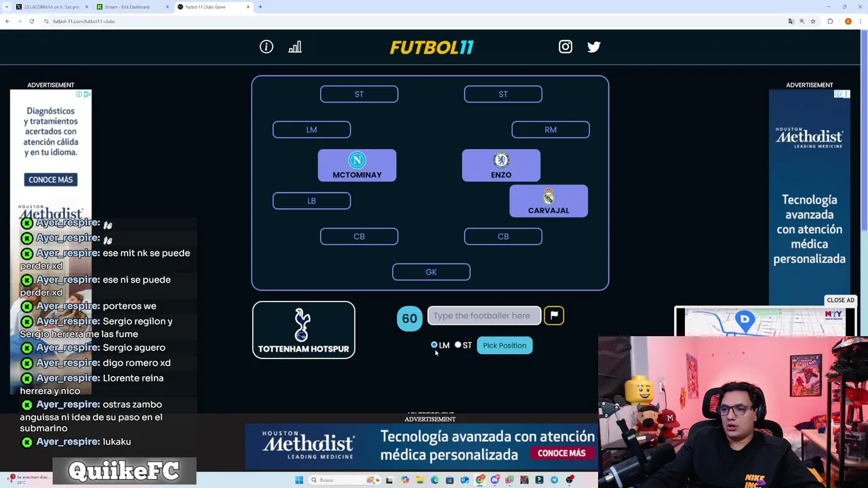Viewport: 868px width, 488px height.
Task: Select the ST radio button
Action: 458,345
